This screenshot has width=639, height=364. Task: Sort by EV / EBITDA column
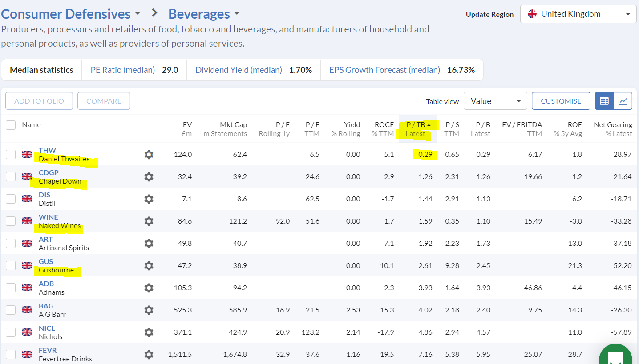tap(522, 129)
